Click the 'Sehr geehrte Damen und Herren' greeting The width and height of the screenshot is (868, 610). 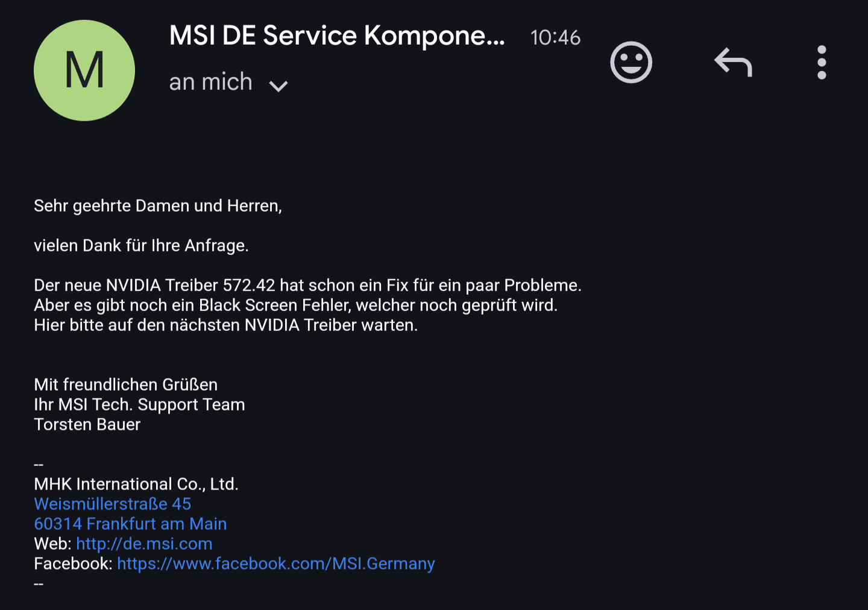158,206
